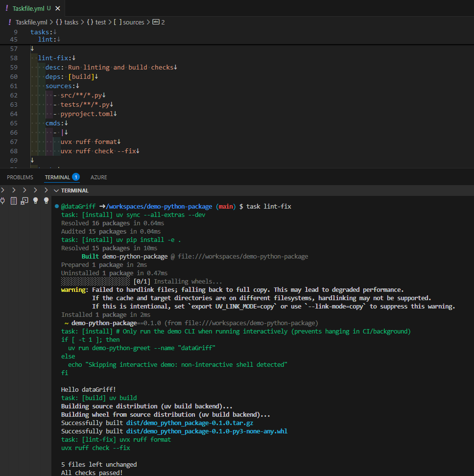Image resolution: width=474 pixels, height=476 pixels.
Task: Place cursor on 'lint-fix:' key in editor
Action: coord(55,58)
